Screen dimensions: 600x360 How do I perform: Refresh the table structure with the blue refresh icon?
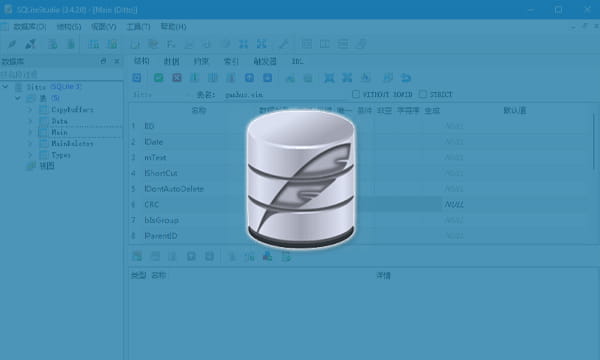137,78
